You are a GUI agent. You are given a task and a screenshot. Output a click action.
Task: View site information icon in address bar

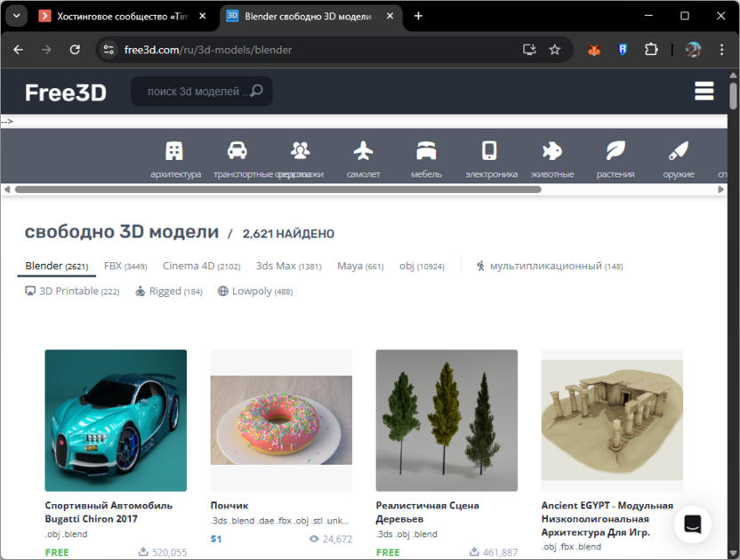[109, 50]
